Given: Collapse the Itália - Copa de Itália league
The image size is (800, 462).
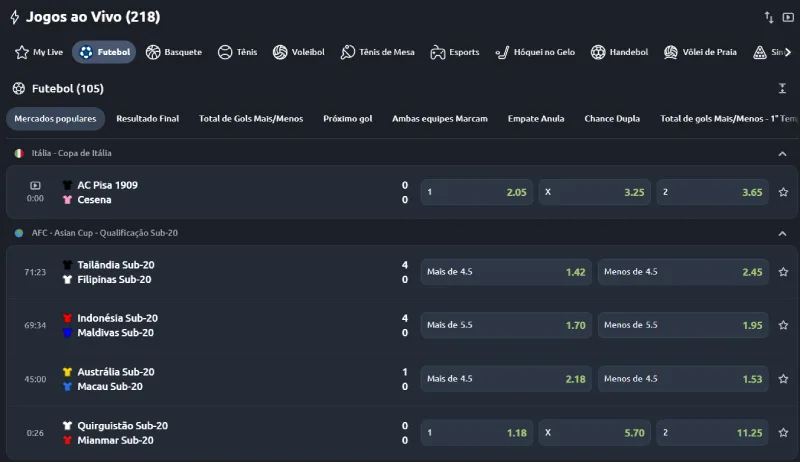Looking at the screenshot, I should [x=782, y=154].
